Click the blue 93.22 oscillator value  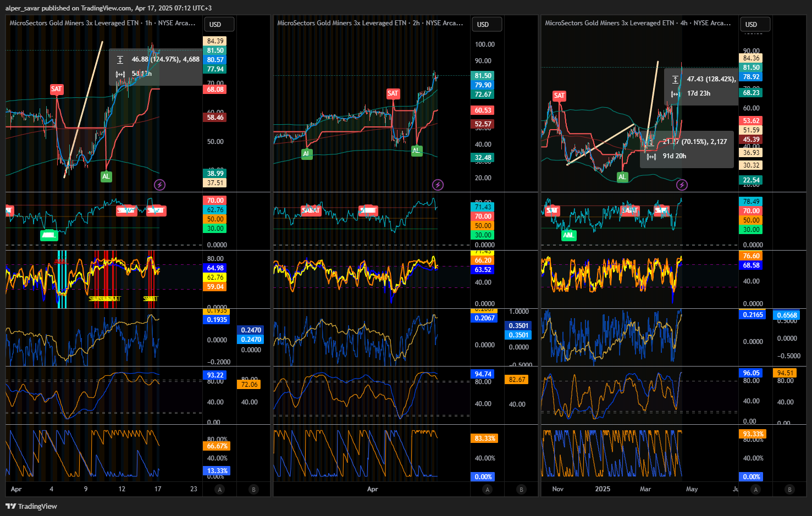215,375
